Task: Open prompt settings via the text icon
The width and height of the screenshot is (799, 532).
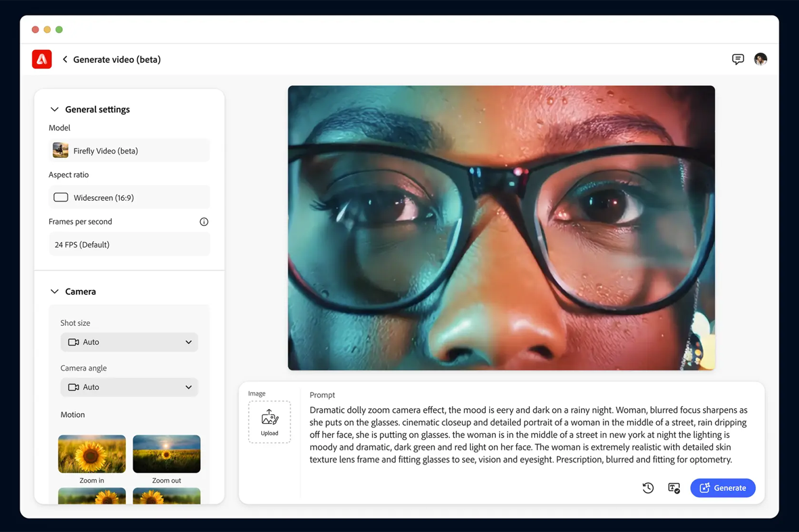Action: pos(673,487)
